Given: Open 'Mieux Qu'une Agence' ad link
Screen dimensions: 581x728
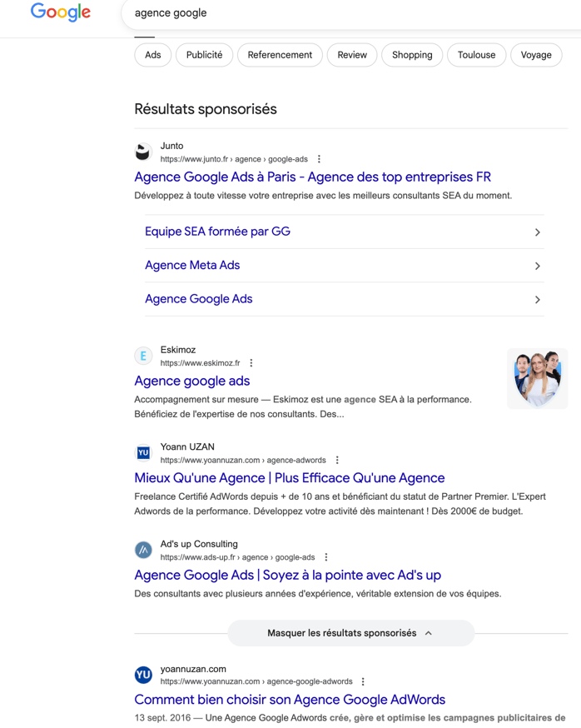Looking at the screenshot, I should 289,478.
